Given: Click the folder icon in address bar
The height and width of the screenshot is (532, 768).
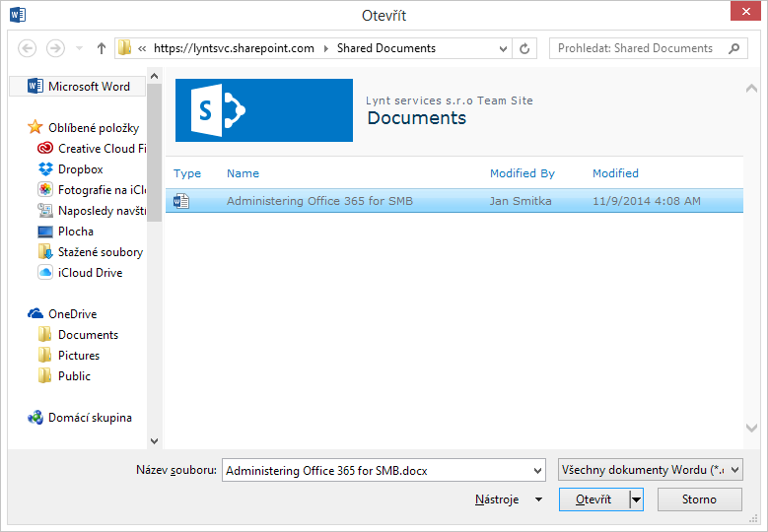Looking at the screenshot, I should pyautogui.click(x=125, y=48).
